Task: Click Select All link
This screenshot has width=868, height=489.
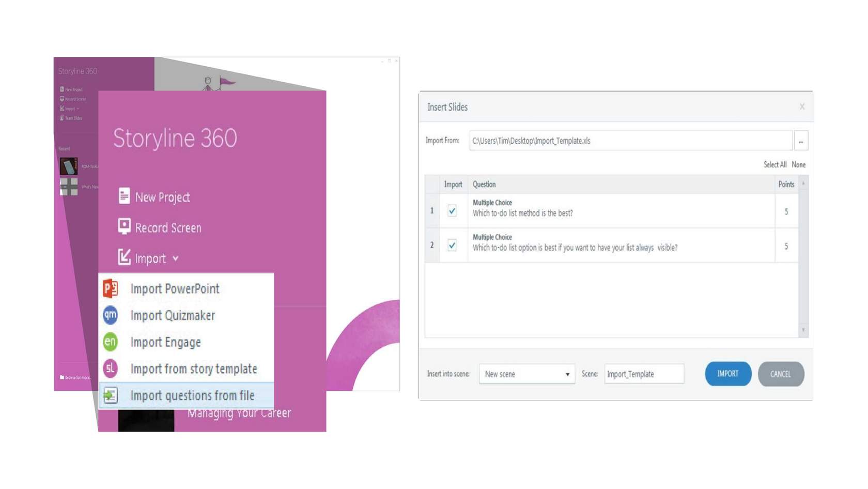Action: click(x=775, y=164)
